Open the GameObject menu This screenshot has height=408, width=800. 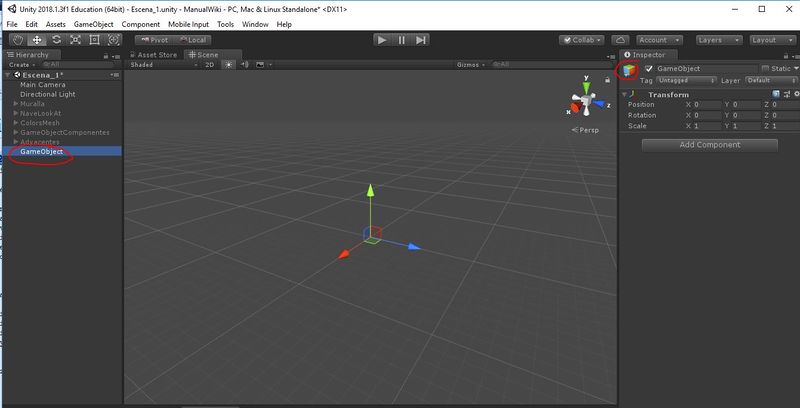(x=94, y=24)
